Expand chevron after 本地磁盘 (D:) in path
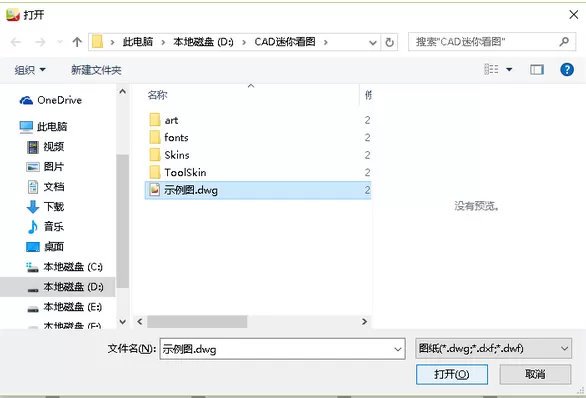 [244, 42]
